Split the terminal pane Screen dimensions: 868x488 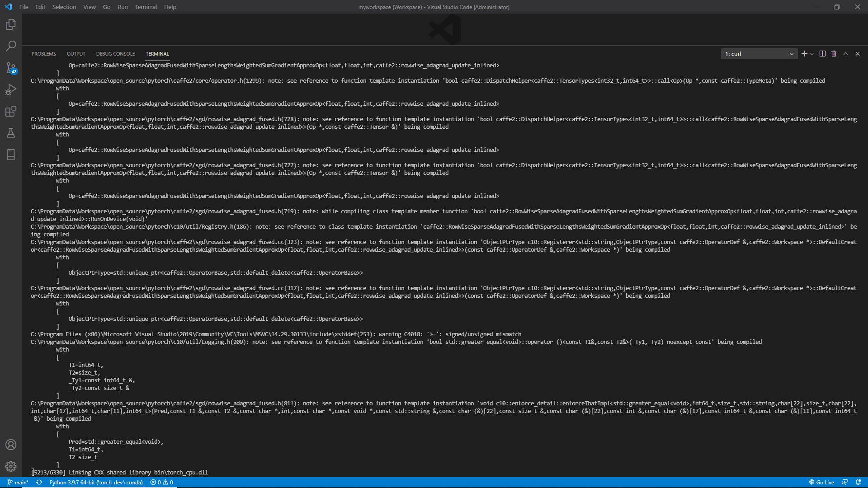822,54
